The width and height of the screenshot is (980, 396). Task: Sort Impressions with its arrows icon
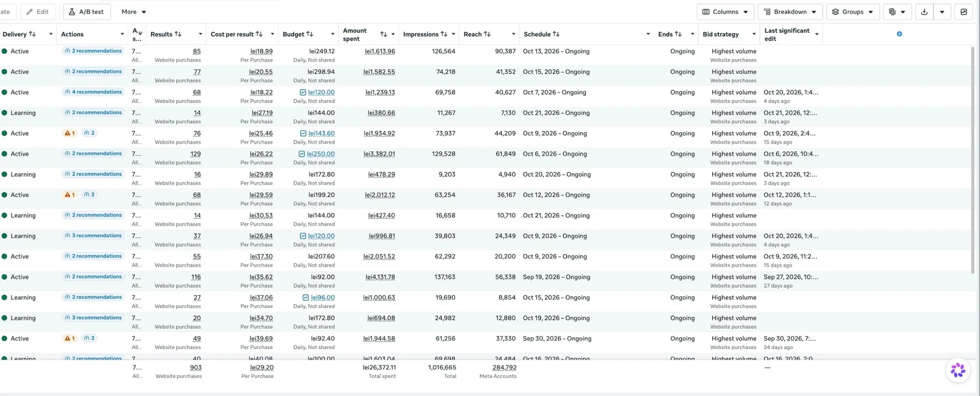pyautogui.click(x=444, y=34)
